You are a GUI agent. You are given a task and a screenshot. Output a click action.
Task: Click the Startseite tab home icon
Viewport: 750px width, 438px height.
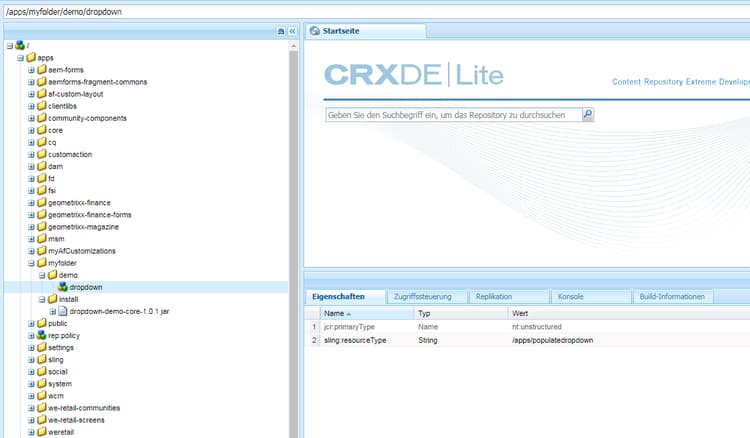point(315,31)
